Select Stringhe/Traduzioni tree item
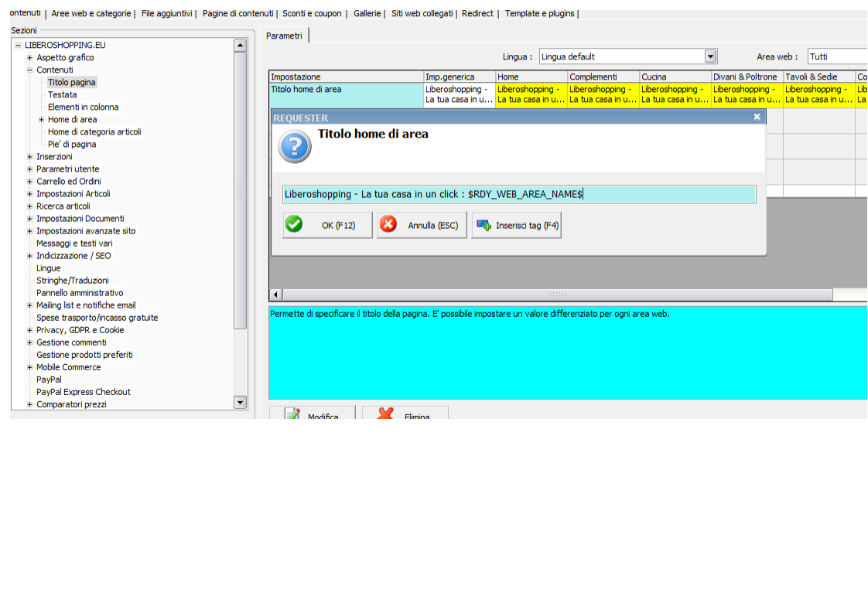The image size is (868, 613). [x=73, y=281]
